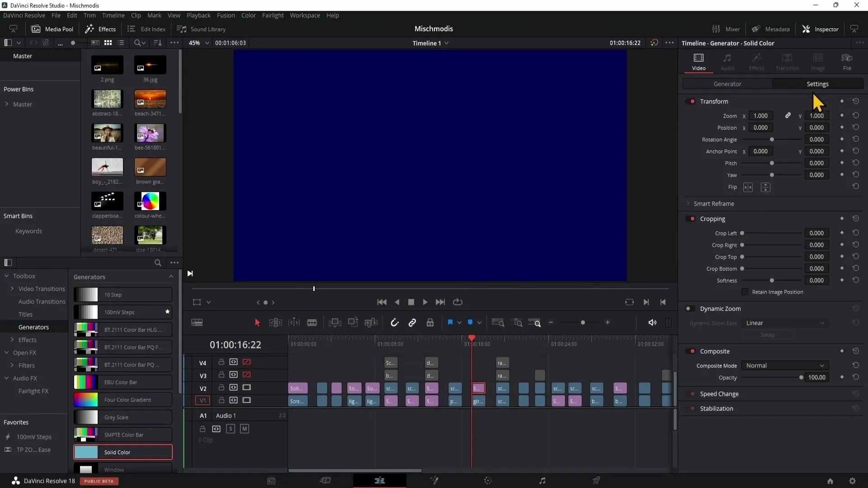
Task: Click the Metadata panel icon in header
Action: tap(756, 28)
